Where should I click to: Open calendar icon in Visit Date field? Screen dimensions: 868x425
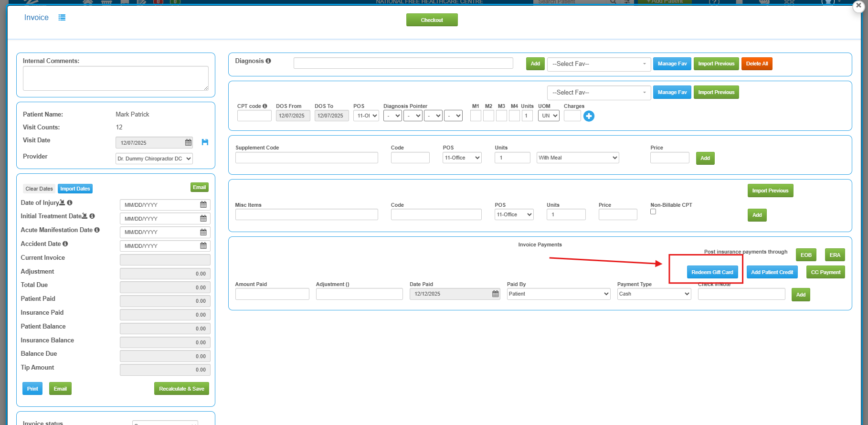[x=188, y=143]
